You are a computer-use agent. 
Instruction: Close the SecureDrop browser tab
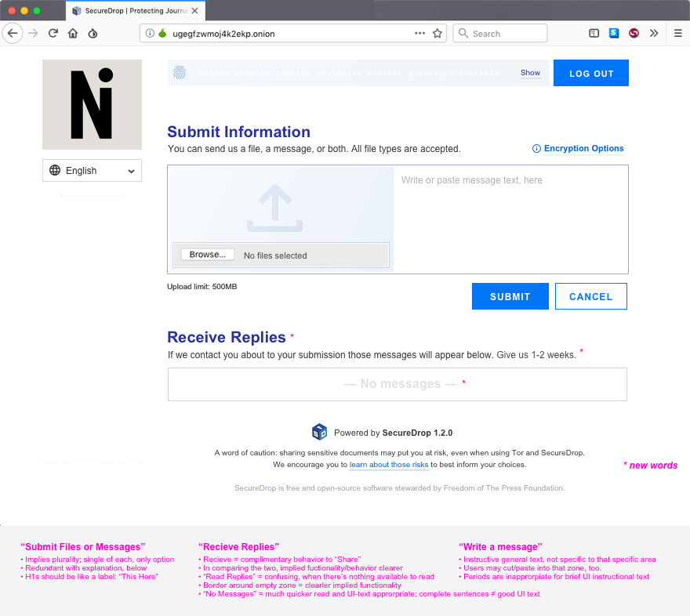coord(194,10)
